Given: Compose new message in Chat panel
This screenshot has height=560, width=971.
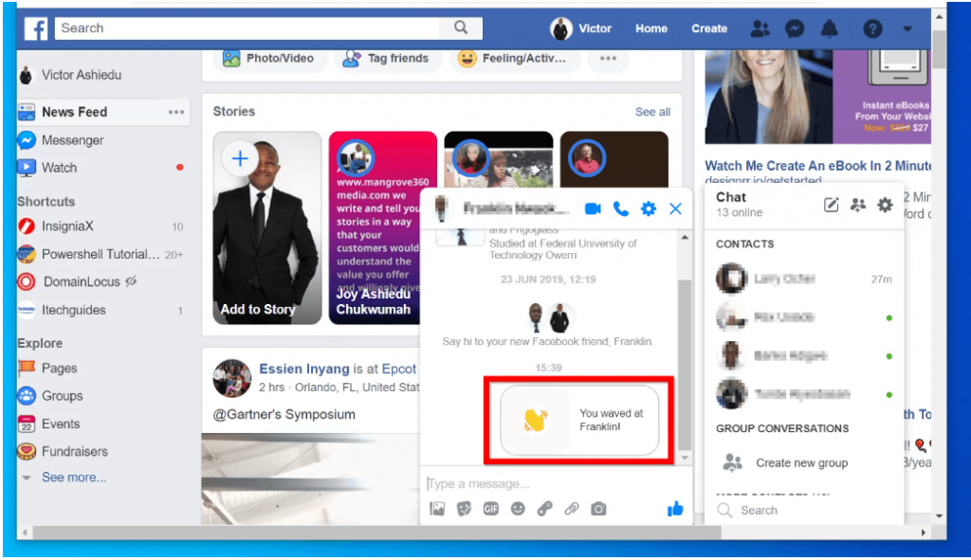Looking at the screenshot, I should 831,205.
